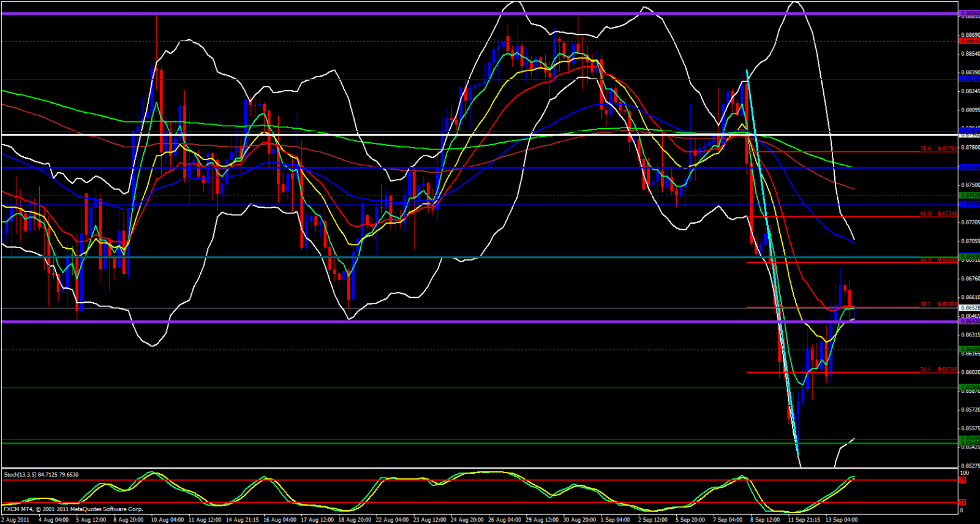Click the 13 Sep 04:00 time label
The width and height of the screenshot is (980, 524).
(x=842, y=520)
